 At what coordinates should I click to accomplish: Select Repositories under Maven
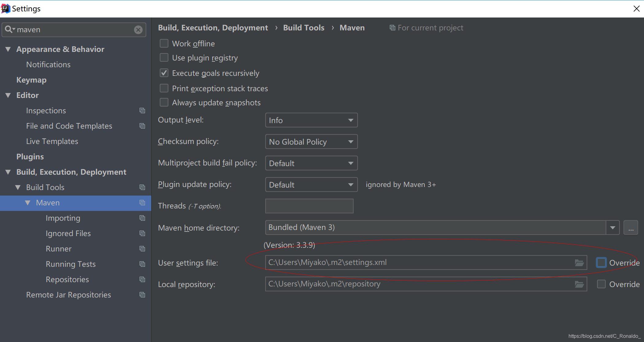[x=67, y=279]
